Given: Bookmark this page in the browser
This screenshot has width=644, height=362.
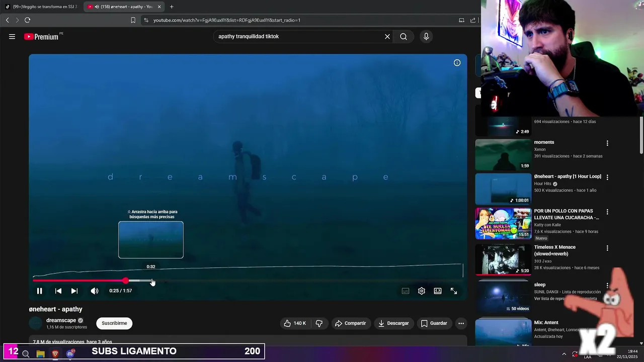Looking at the screenshot, I should pyautogui.click(x=133, y=20).
